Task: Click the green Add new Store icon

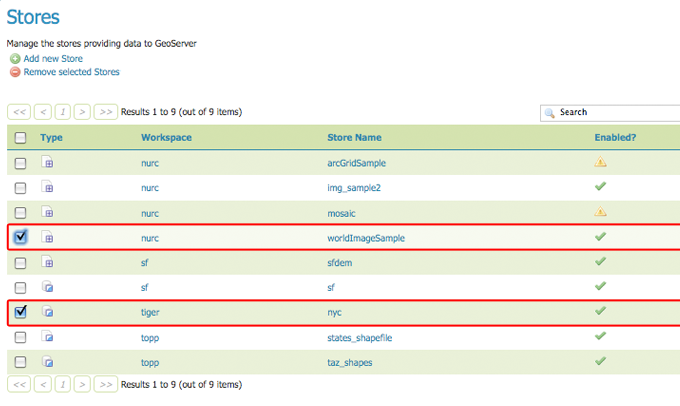Action: 15,59
